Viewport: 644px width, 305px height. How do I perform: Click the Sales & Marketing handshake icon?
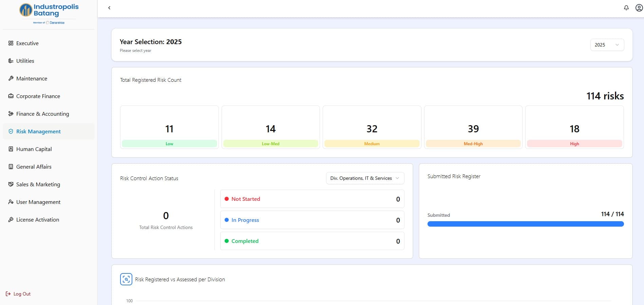point(11,184)
